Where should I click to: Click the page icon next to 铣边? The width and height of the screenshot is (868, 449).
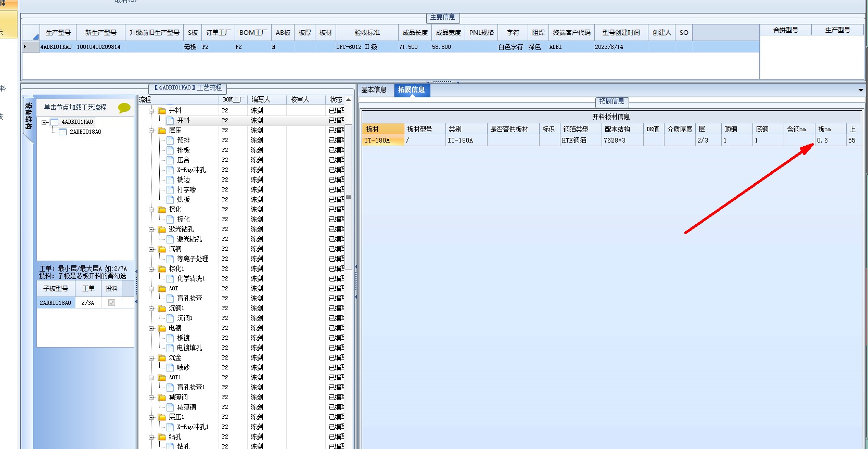(170, 180)
